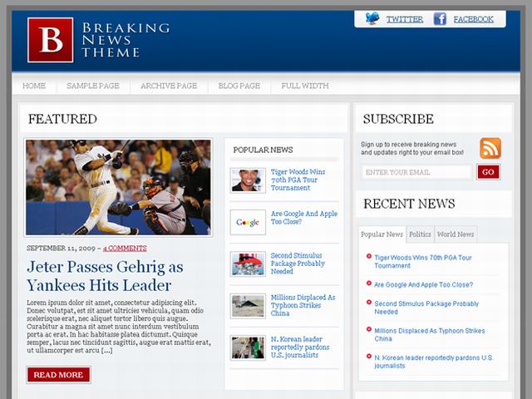The height and width of the screenshot is (399, 532).
Task: Open Full Width in navigation bar
Action: 305,86
